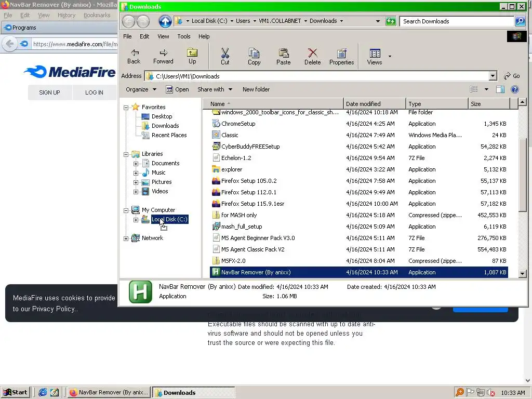Screen dimensions: 532x399
Task: Sort by Size column header
Action: 489,104
